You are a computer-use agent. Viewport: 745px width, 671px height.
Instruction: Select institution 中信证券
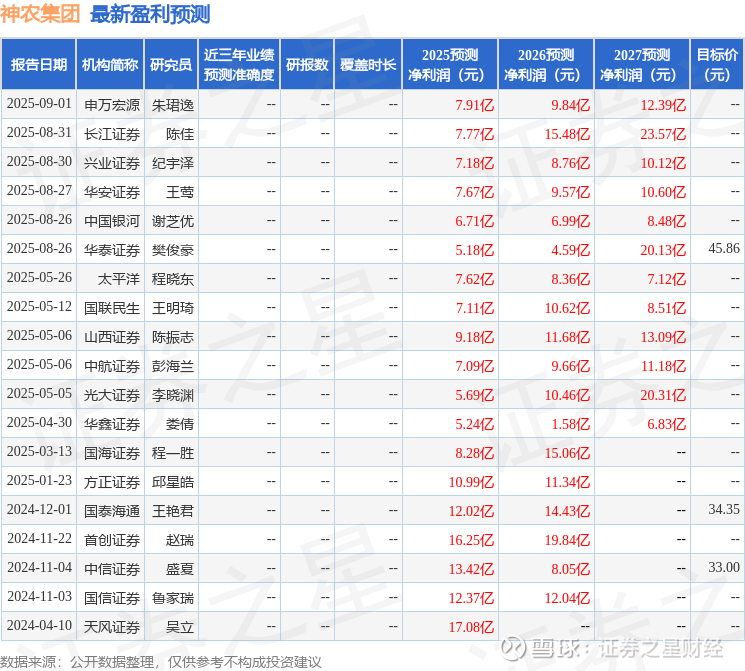point(112,569)
